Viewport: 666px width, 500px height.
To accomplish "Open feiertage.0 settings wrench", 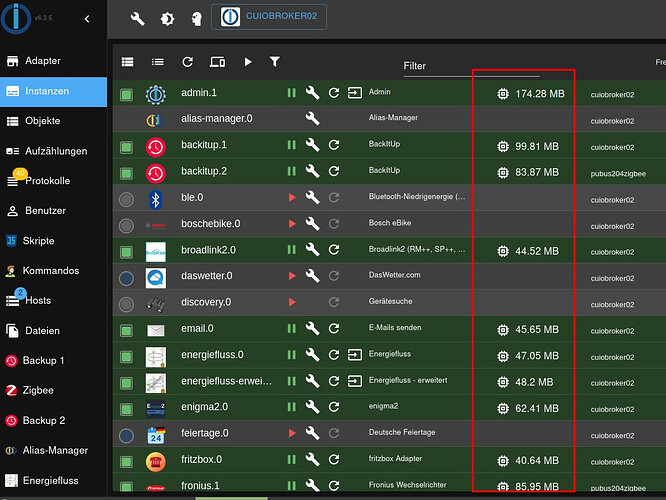I will pyautogui.click(x=313, y=433).
